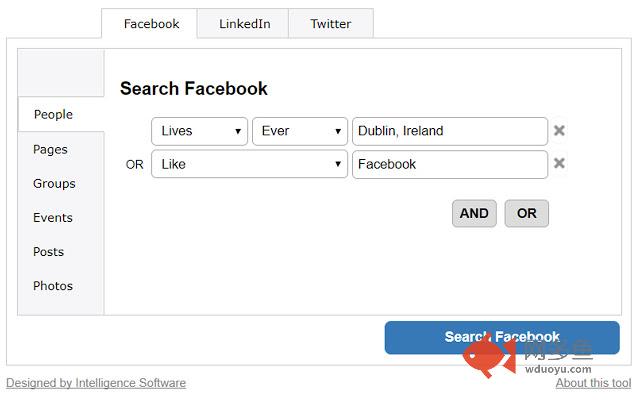This screenshot has width=640, height=400.
Task: Choose Groups search category
Action: point(54,183)
